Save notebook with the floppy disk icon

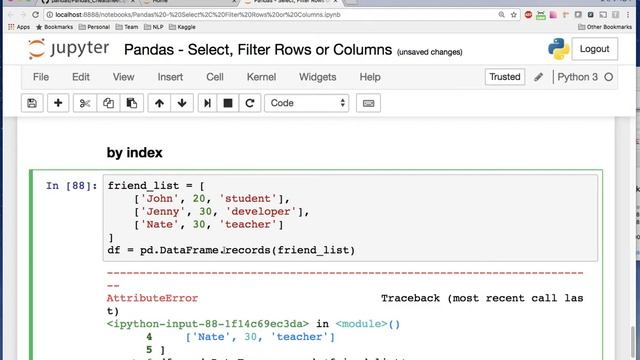32,103
